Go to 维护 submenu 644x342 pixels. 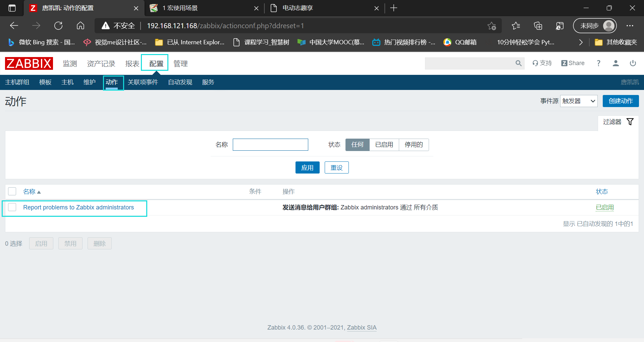[x=90, y=82]
